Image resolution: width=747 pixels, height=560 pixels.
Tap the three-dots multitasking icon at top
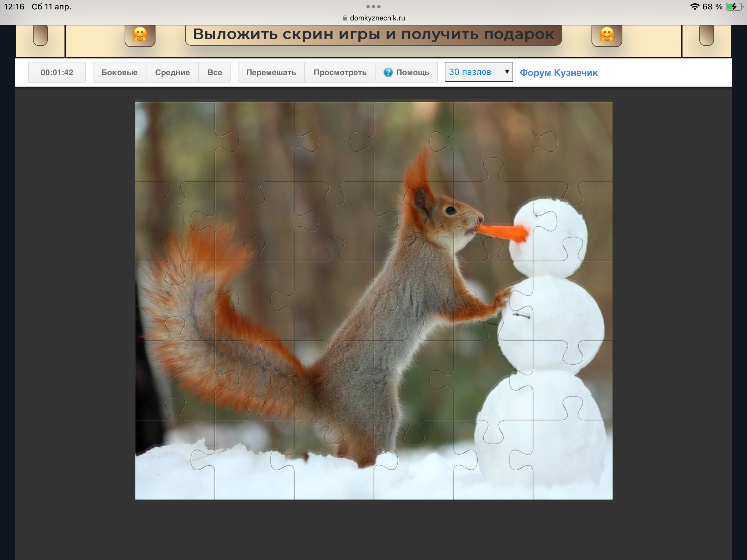tap(373, 7)
